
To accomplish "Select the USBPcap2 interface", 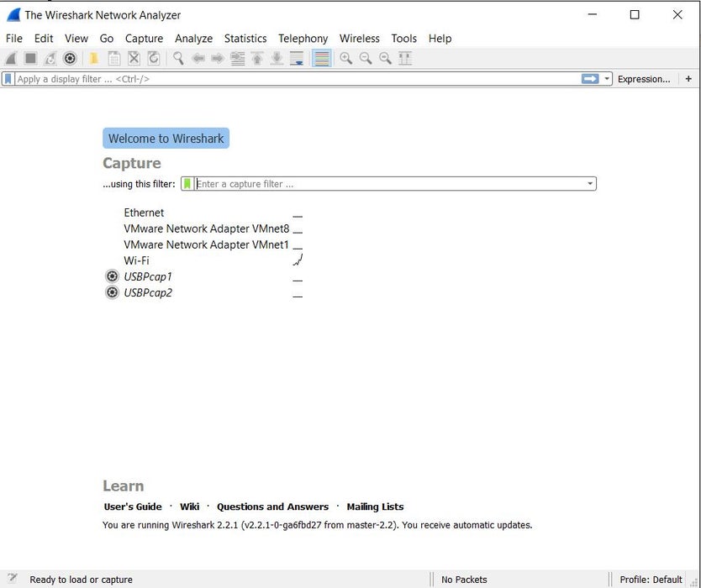I will [148, 292].
